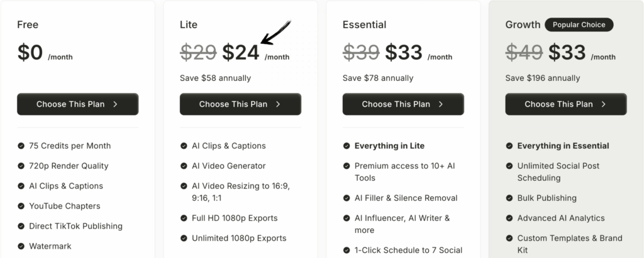Click checkmark icon beside Advanced AI Analytics
The width and height of the screenshot is (644, 258).
(509, 218)
